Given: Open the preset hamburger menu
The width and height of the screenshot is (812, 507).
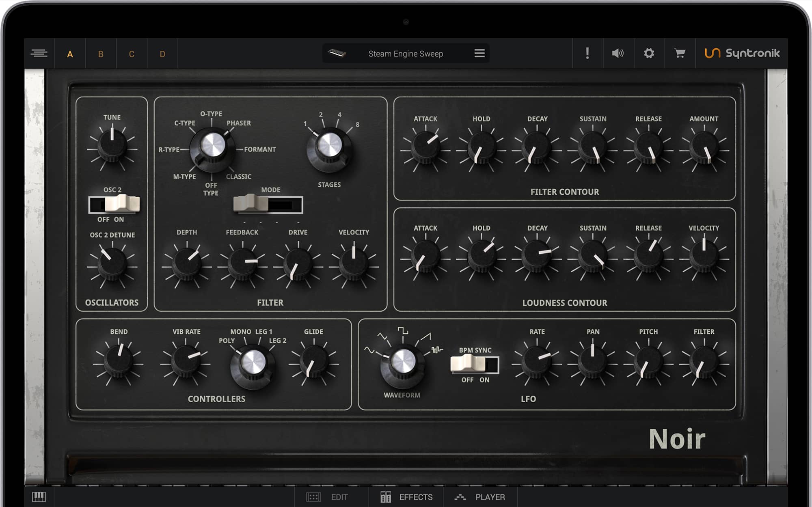Looking at the screenshot, I should pyautogui.click(x=479, y=53).
